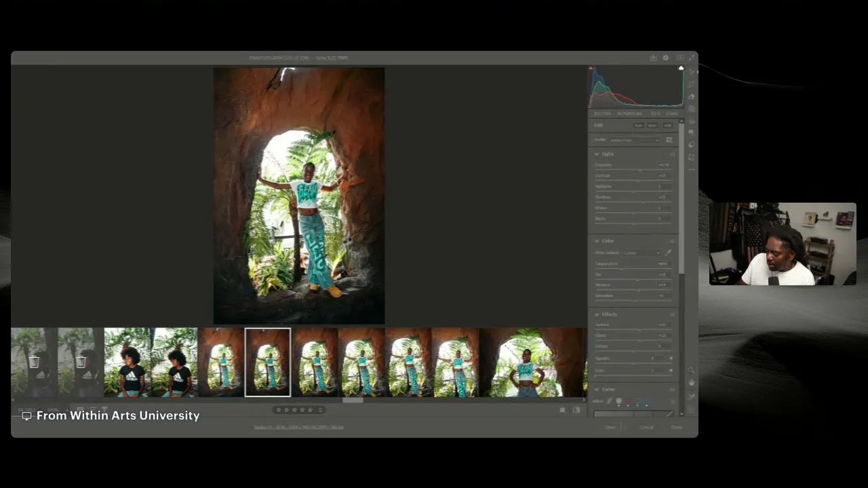Screen dimensions: 868x488
Task: Open Camera Raw preferences gear
Action: pos(666,58)
